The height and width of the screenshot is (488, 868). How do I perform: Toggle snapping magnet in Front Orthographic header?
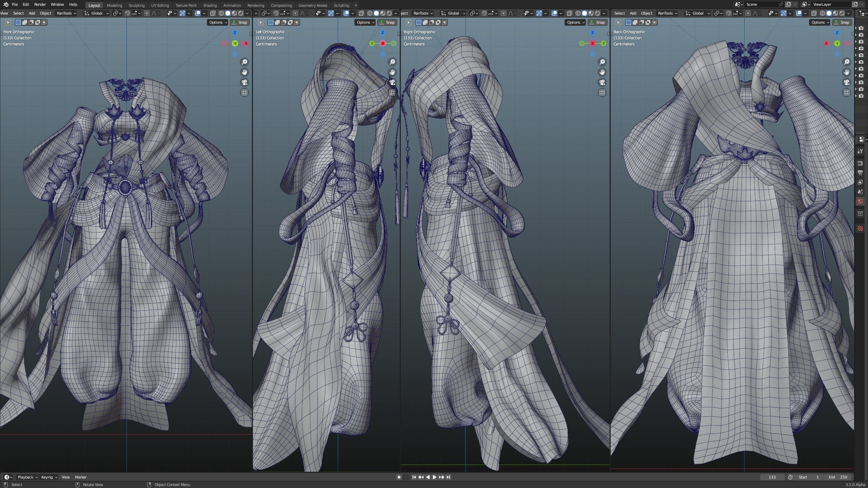tap(127, 13)
